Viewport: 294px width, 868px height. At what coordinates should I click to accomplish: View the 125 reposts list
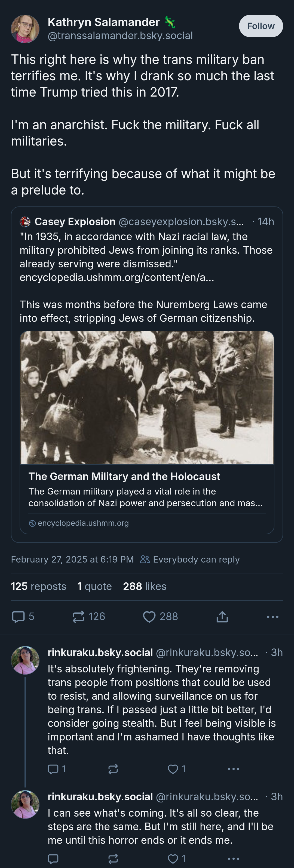coord(38,586)
